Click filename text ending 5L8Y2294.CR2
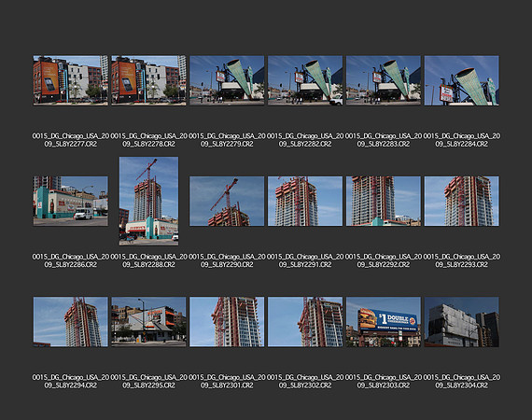This screenshot has height=420, width=532. click(x=71, y=382)
